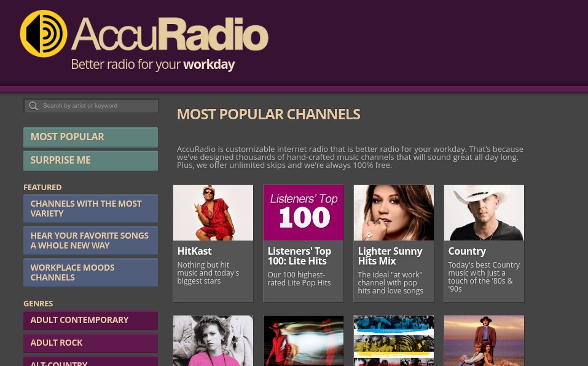The image size is (588, 366).
Task: Select the Adult Rock genre
Action: (x=90, y=343)
